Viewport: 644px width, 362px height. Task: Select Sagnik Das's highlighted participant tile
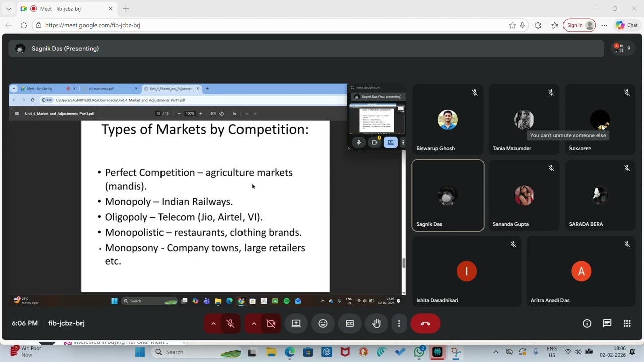click(x=447, y=196)
